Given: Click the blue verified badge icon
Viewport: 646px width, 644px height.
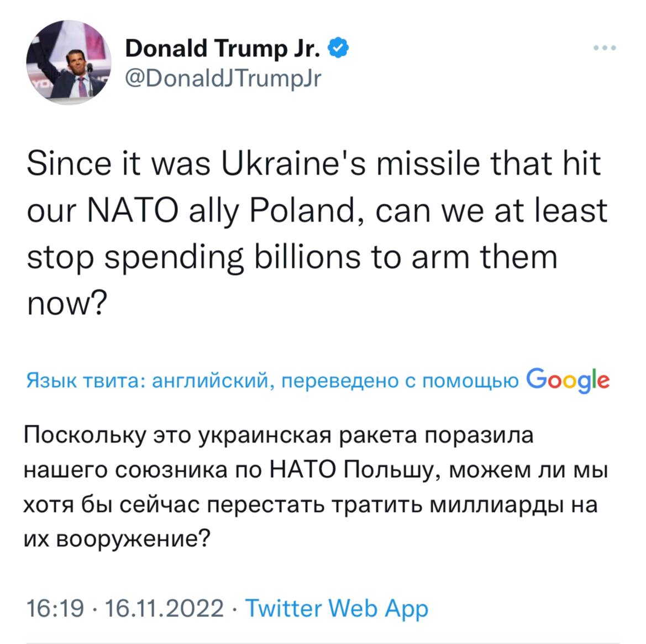Looking at the screenshot, I should point(339,49).
